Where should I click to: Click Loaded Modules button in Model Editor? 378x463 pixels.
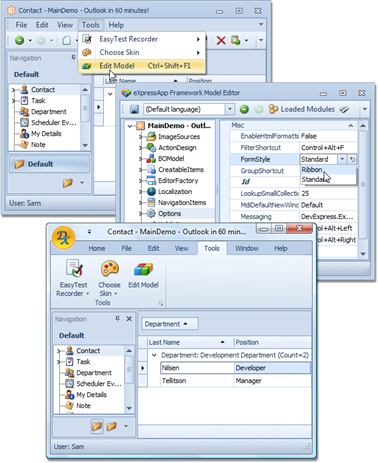[x=302, y=109]
